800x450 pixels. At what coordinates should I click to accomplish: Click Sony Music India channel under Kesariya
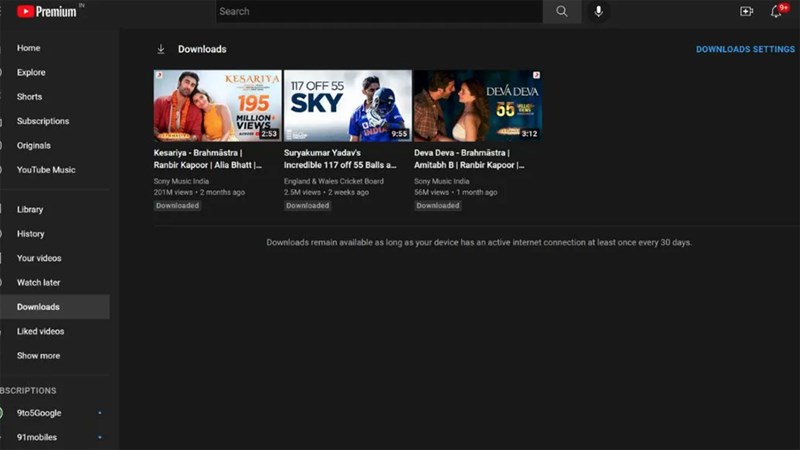tap(180, 181)
